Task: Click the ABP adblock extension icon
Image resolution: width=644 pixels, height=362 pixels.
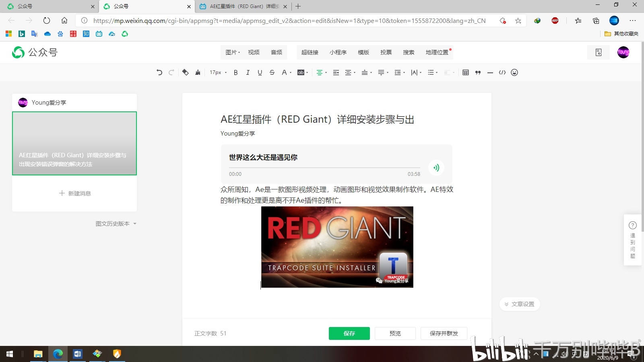Action: (555, 21)
